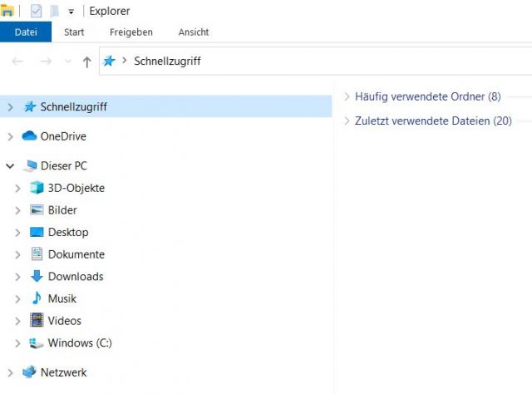
Task: Select the Windows (C:) label
Action: 80,343
